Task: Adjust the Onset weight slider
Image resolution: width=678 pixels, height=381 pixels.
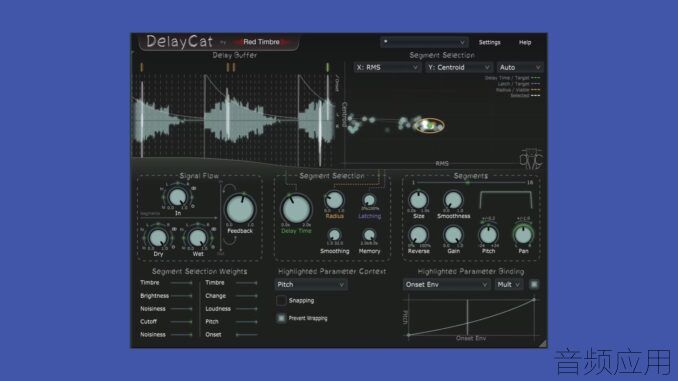Action: 247,335
